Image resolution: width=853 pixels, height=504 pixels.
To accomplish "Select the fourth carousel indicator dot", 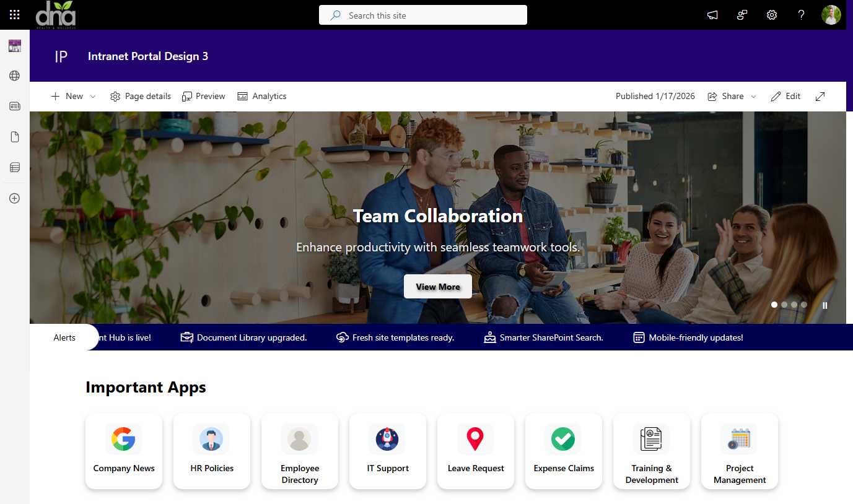I will [x=804, y=305].
